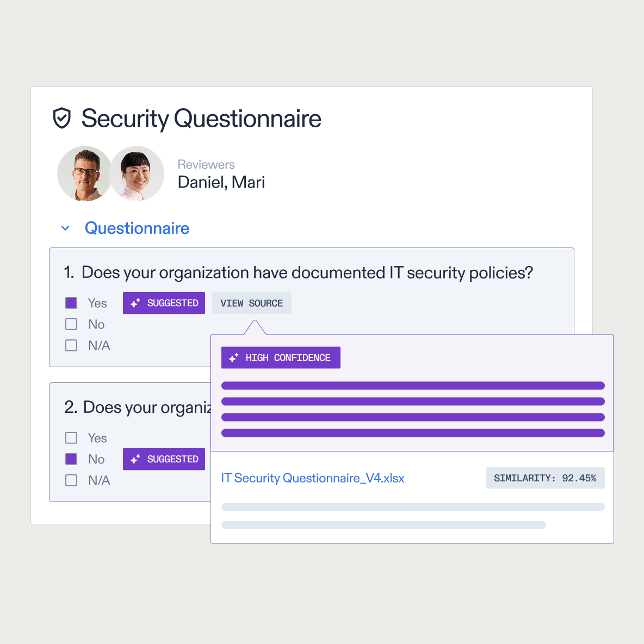
Task: Open question 2's suggestion details
Action: (164, 459)
